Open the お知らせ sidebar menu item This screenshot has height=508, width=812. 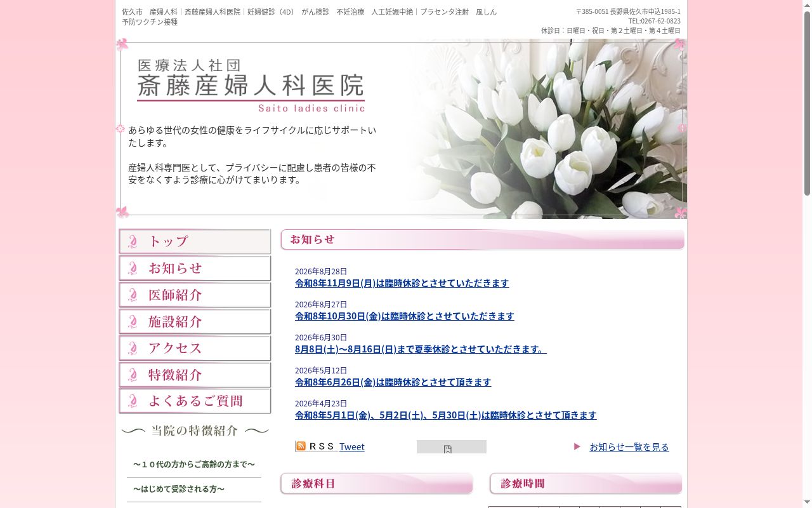click(195, 269)
